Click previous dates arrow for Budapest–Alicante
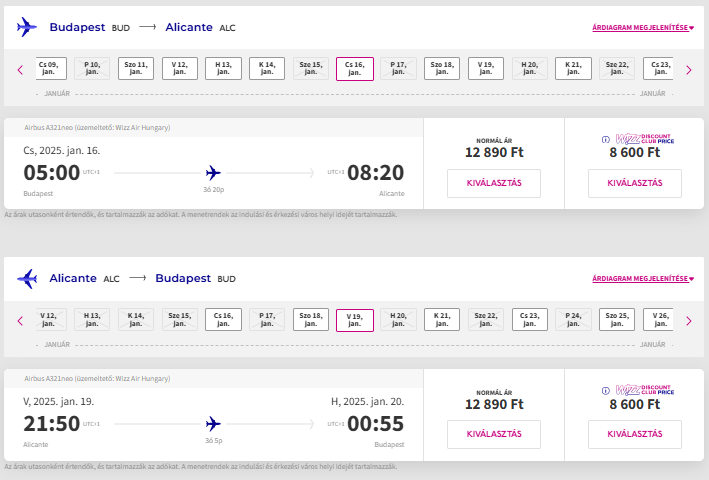Image resolution: width=709 pixels, height=480 pixels. click(19, 70)
